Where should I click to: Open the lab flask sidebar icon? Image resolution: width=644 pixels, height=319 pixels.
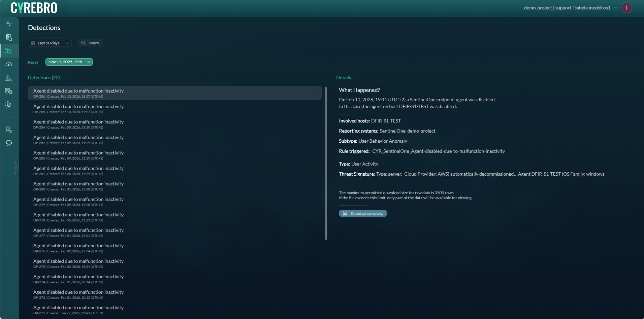(9, 78)
